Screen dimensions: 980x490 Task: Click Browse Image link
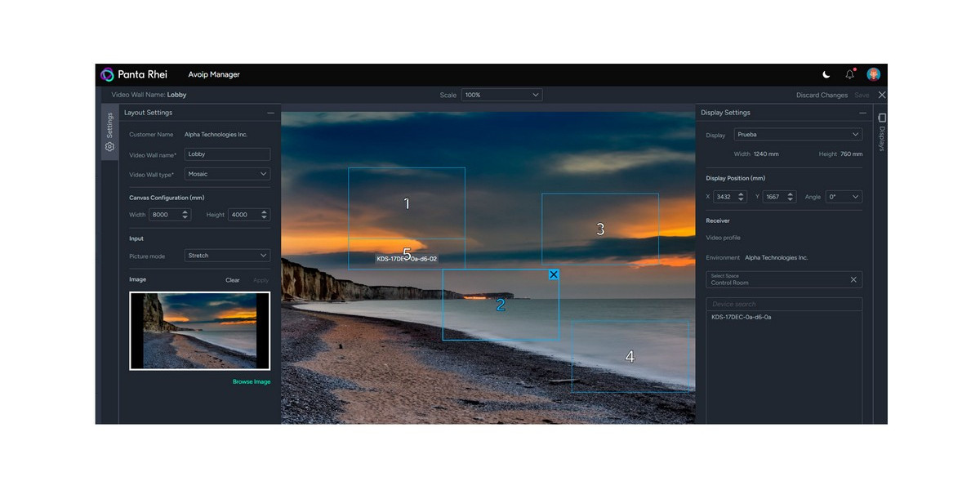(x=251, y=381)
